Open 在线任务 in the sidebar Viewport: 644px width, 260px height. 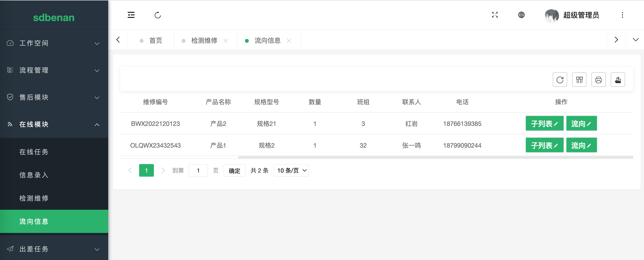coord(54,152)
